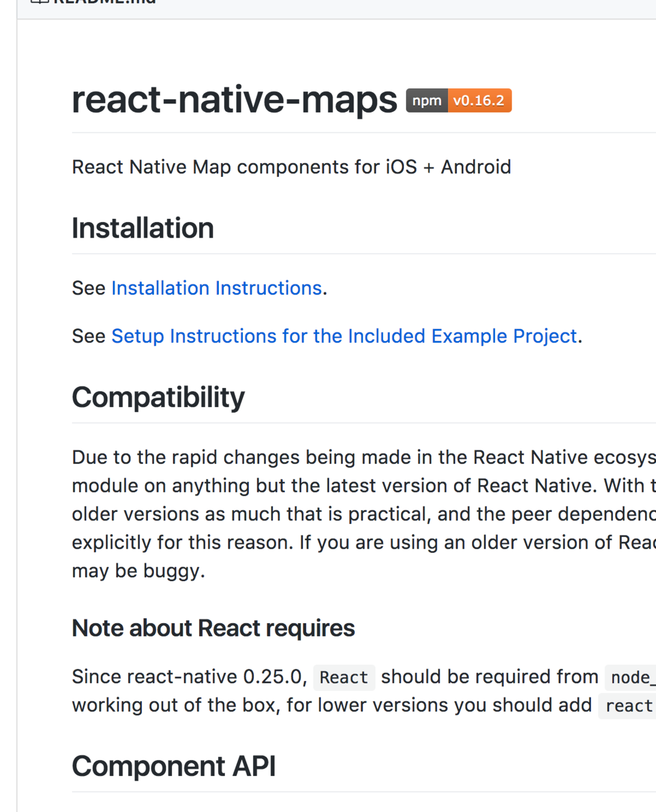Click the Note about React requires heading
Image resolution: width=656 pixels, height=812 pixels.
point(213,628)
